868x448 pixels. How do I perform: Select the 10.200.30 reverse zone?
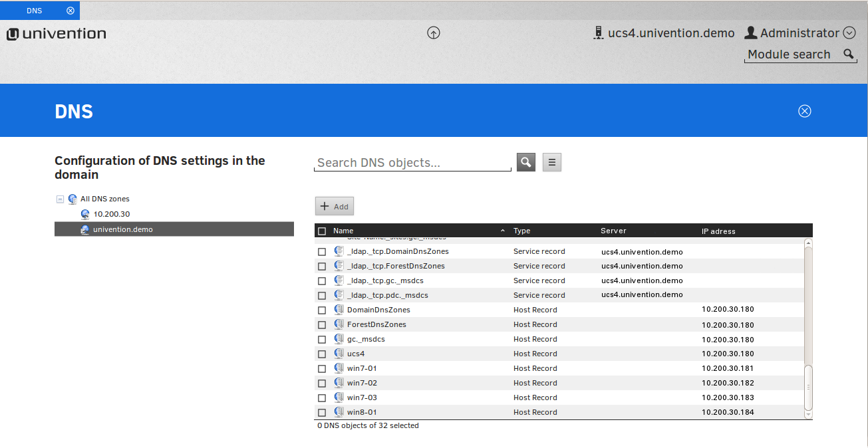pyautogui.click(x=111, y=214)
